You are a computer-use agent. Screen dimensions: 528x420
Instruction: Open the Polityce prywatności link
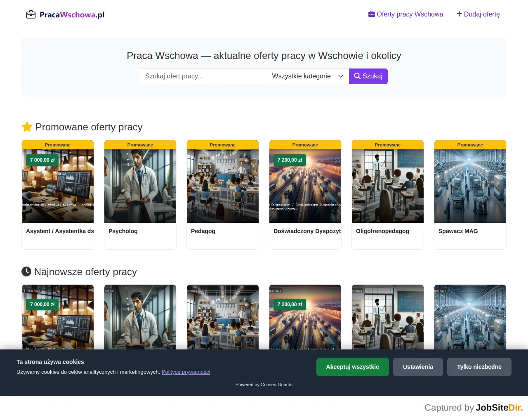tap(186, 372)
